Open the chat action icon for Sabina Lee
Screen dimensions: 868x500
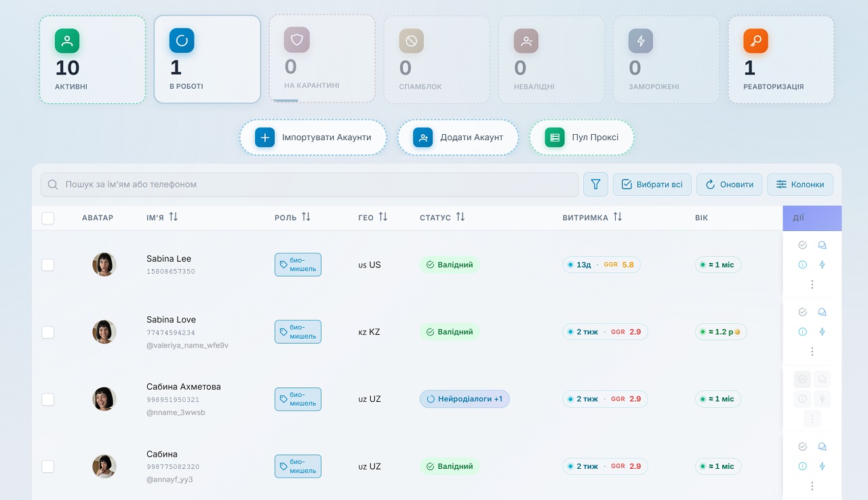click(x=822, y=245)
